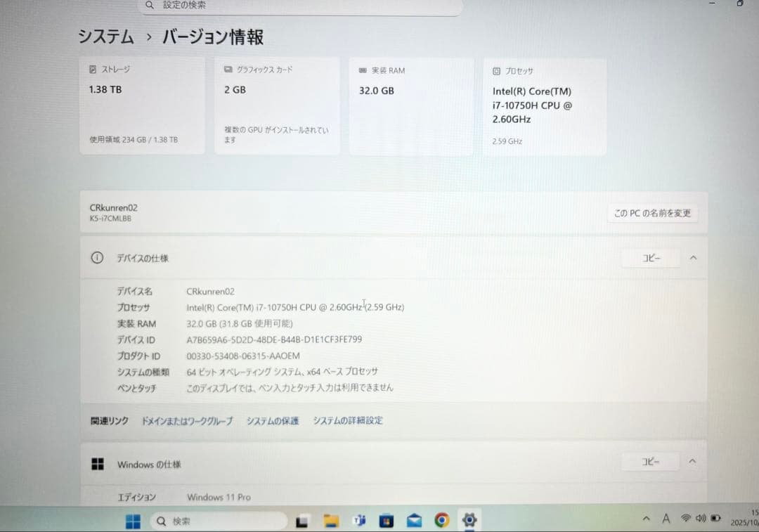Open Microsoft Teams from the taskbar

point(359,520)
